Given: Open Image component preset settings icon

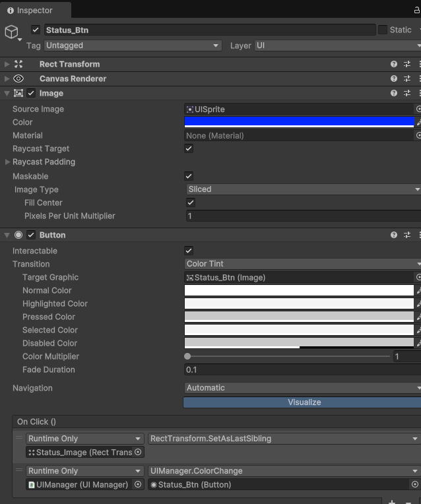Looking at the screenshot, I should (x=407, y=93).
